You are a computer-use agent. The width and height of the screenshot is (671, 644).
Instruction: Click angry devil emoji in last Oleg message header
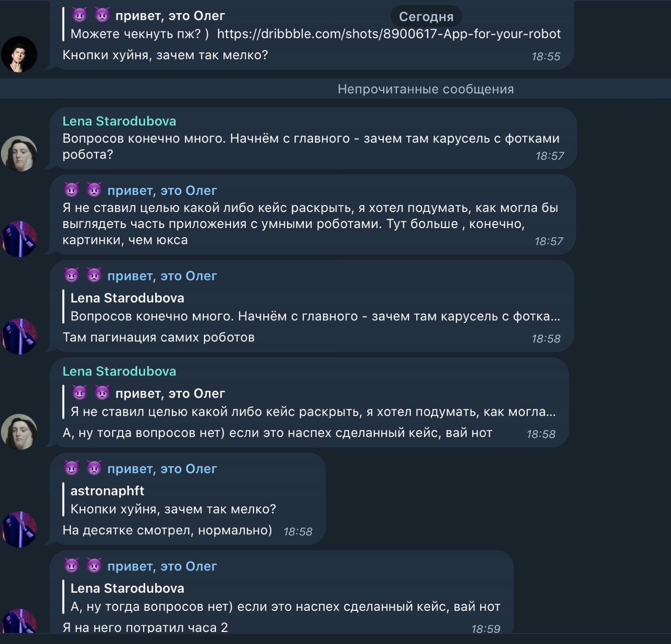(x=94, y=566)
